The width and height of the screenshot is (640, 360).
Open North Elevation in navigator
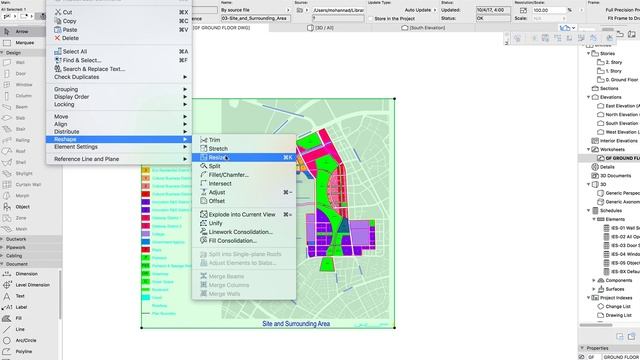click(618, 115)
